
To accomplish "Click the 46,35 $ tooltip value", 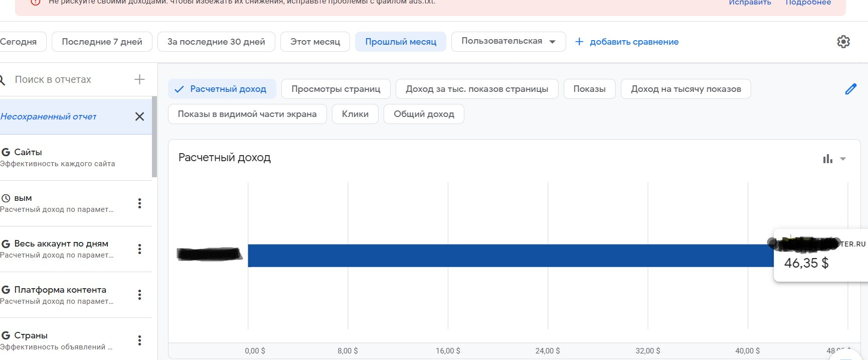I will pos(806,263).
